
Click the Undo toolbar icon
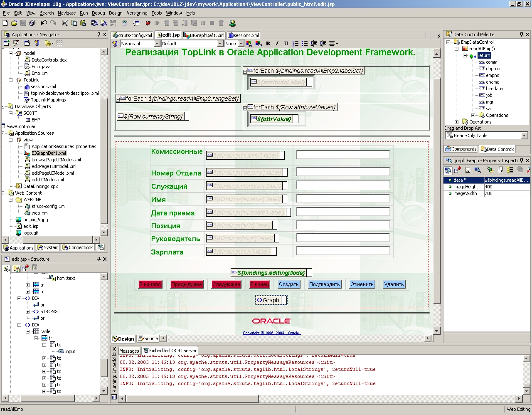click(44, 23)
